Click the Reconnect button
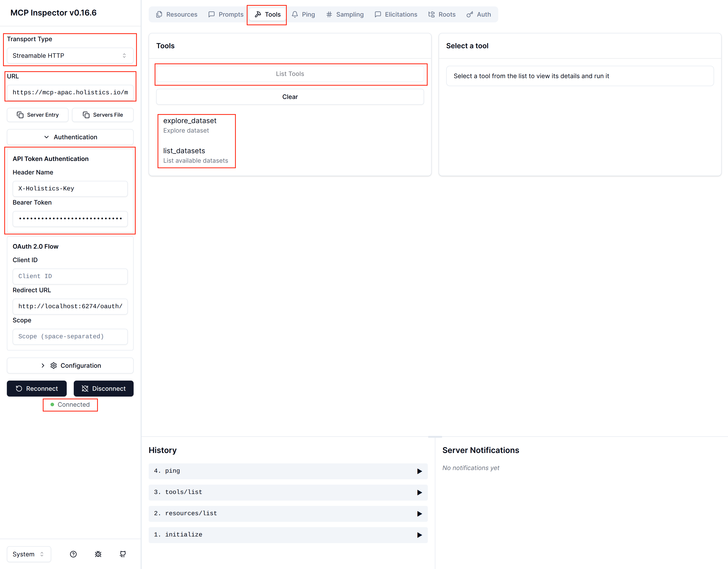Viewport: 728px width, 569px height. coord(37,388)
